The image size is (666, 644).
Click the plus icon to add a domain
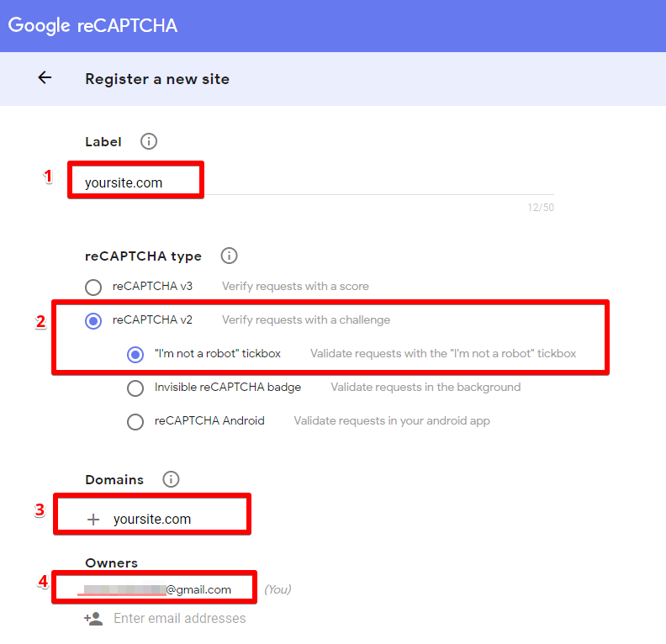coord(93,520)
